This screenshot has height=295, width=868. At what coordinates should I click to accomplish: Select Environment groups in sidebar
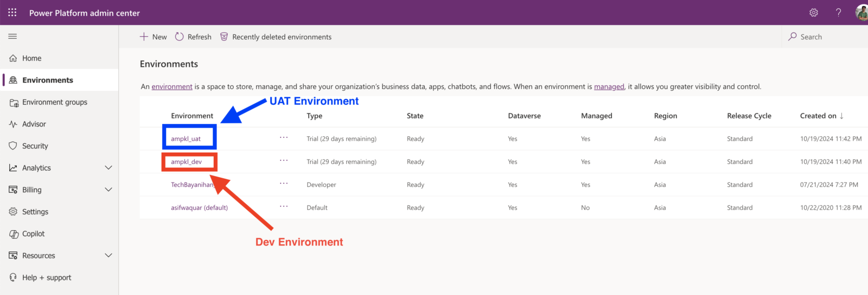pyautogui.click(x=54, y=102)
